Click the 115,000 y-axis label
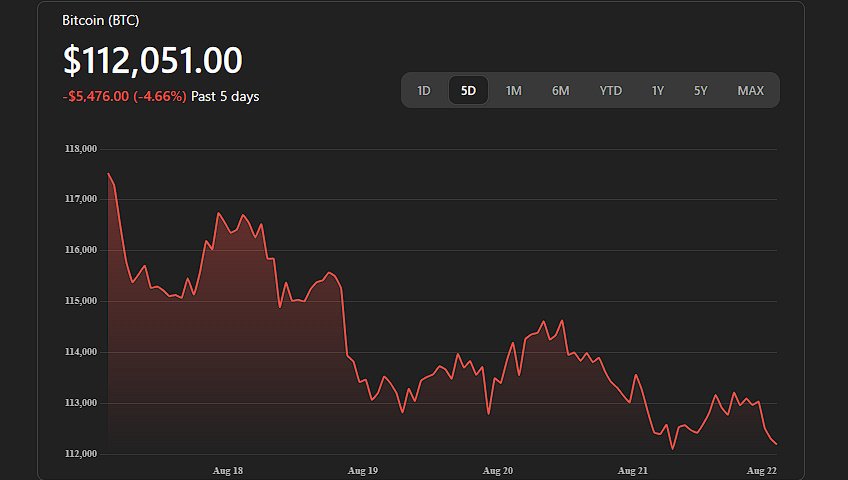This screenshot has width=848, height=480. pos(81,301)
